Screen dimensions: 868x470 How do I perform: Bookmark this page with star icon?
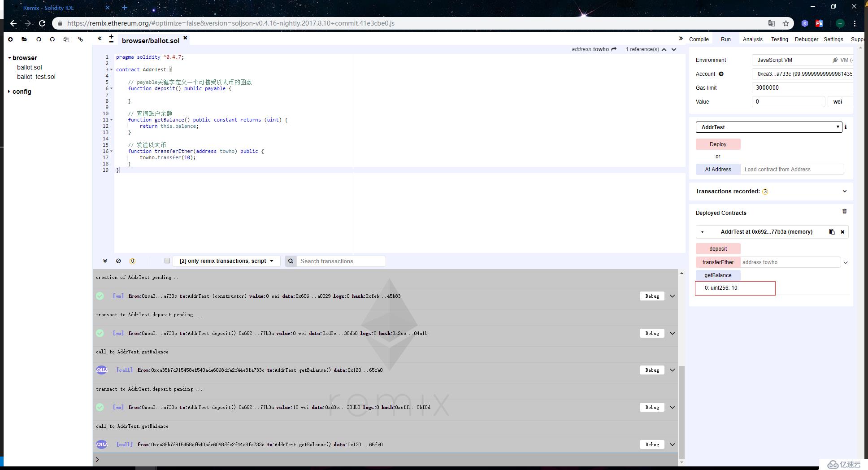pos(786,23)
